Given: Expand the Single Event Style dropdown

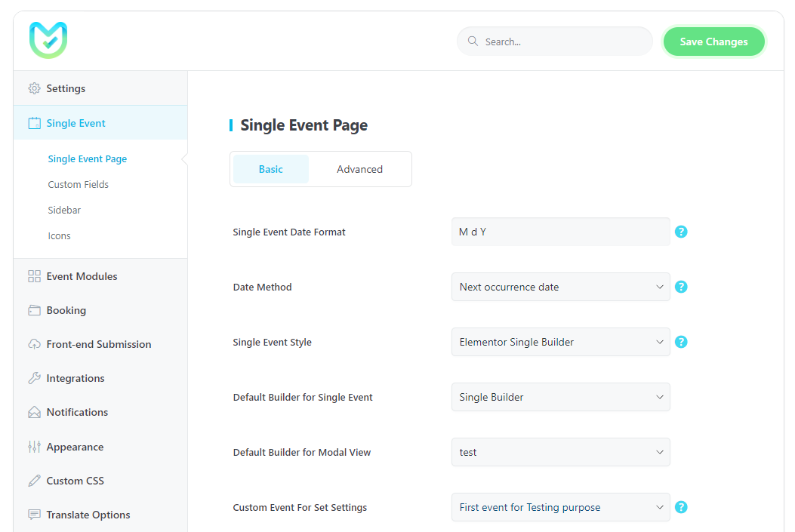Looking at the screenshot, I should pyautogui.click(x=560, y=342).
